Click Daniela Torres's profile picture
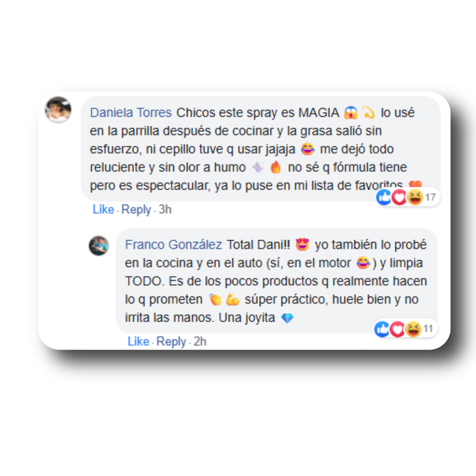The height and width of the screenshot is (476, 476). point(58,110)
